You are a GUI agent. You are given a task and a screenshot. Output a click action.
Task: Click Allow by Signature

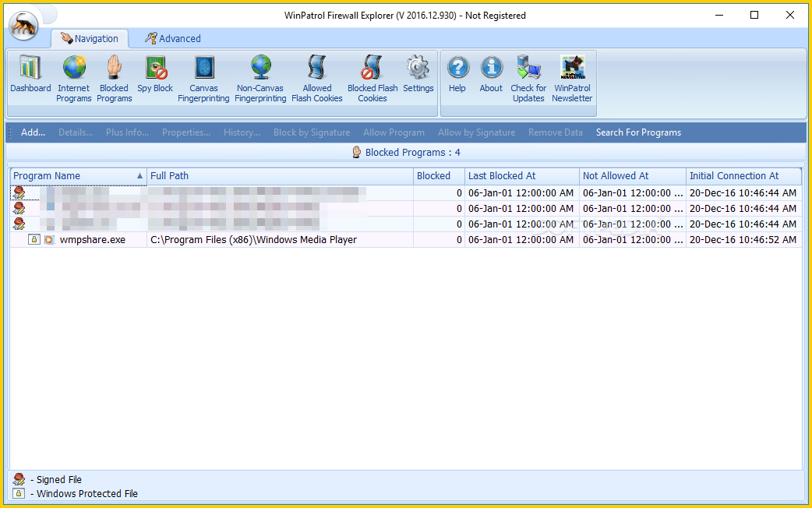(x=476, y=132)
